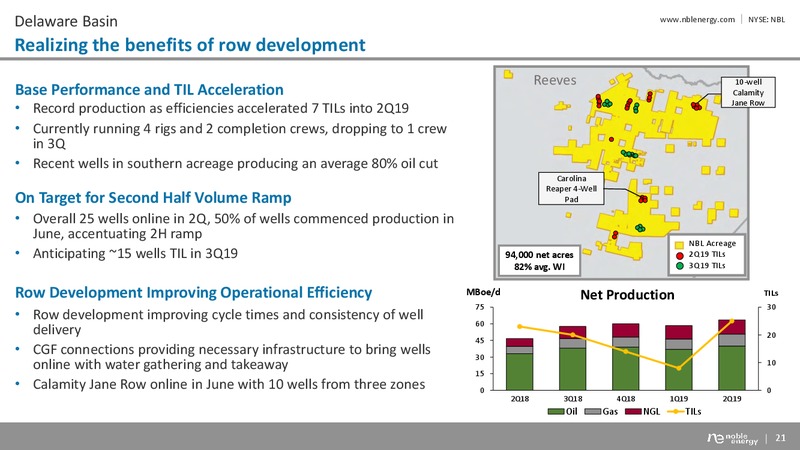Click the red well dots at Calamity Jane Row

(696, 106)
